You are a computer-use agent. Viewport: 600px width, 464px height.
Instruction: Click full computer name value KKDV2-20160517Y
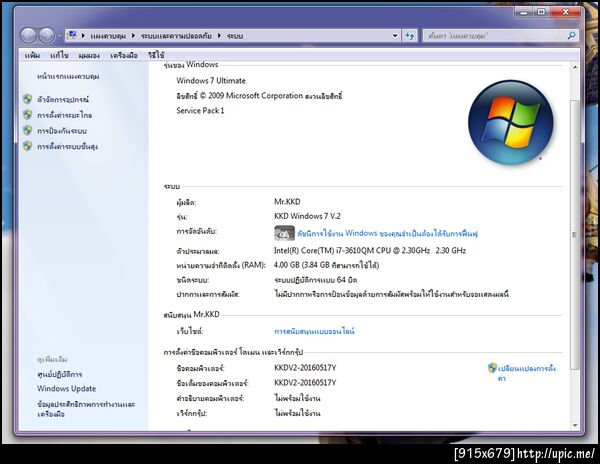(x=305, y=383)
